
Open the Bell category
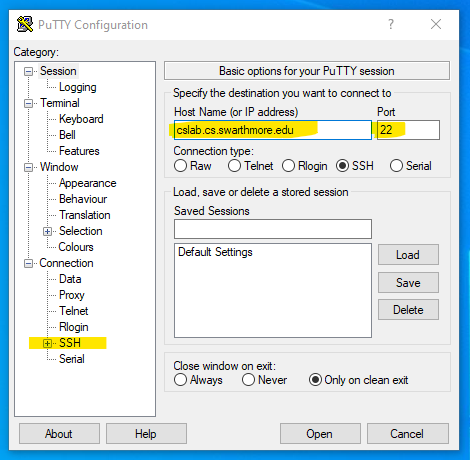[67, 135]
